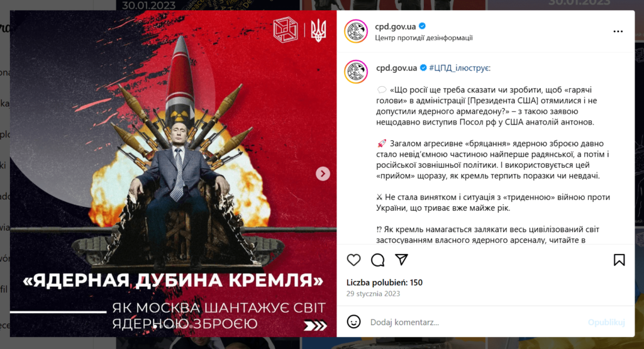Screen dimensions: 644x349
Task: Click the main post image
Action: click(174, 174)
